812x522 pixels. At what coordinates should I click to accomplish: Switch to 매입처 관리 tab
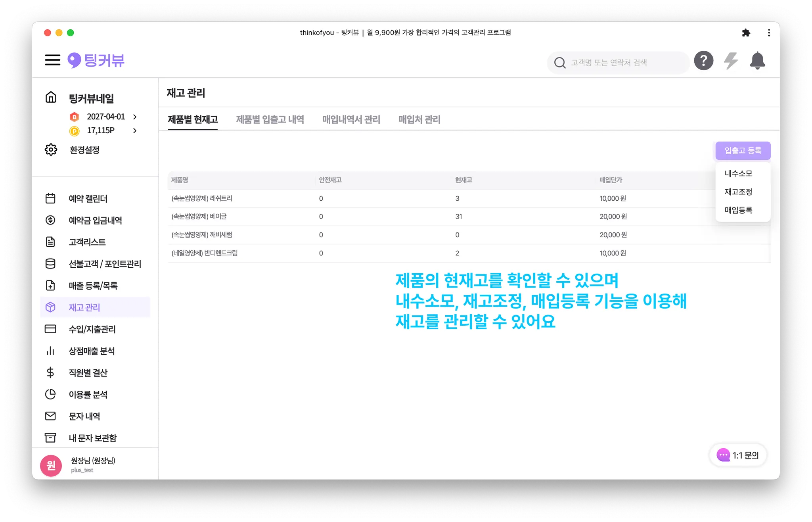[x=419, y=119]
